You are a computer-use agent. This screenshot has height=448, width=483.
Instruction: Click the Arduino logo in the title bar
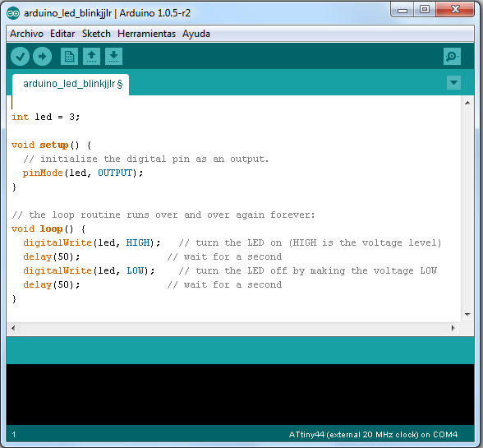(x=13, y=13)
